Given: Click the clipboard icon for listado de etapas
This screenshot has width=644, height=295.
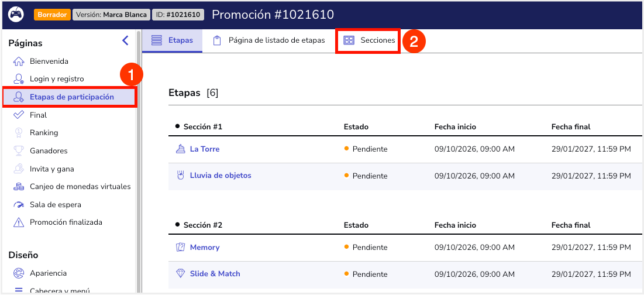Looking at the screenshot, I should [217, 40].
